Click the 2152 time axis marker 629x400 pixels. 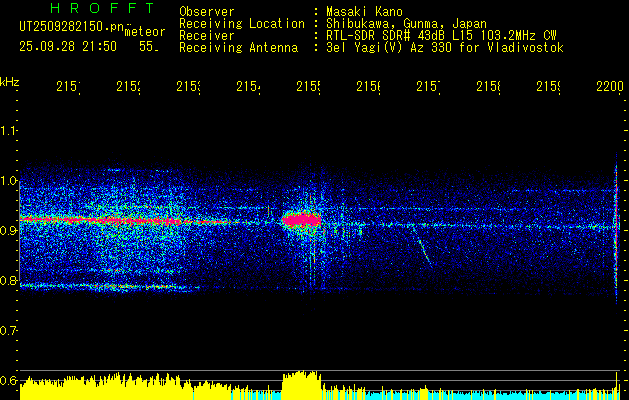point(128,87)
